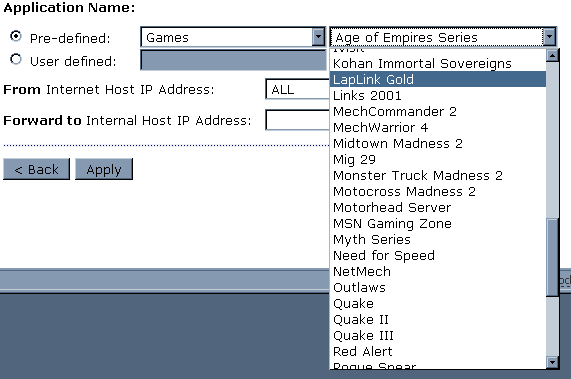Open the Games category dropdown

pos(233,37)
